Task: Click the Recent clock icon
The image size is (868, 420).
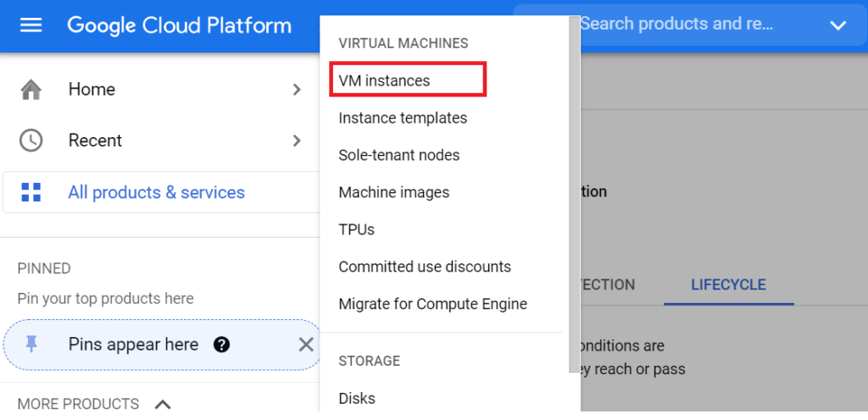Action: point(31,141)
